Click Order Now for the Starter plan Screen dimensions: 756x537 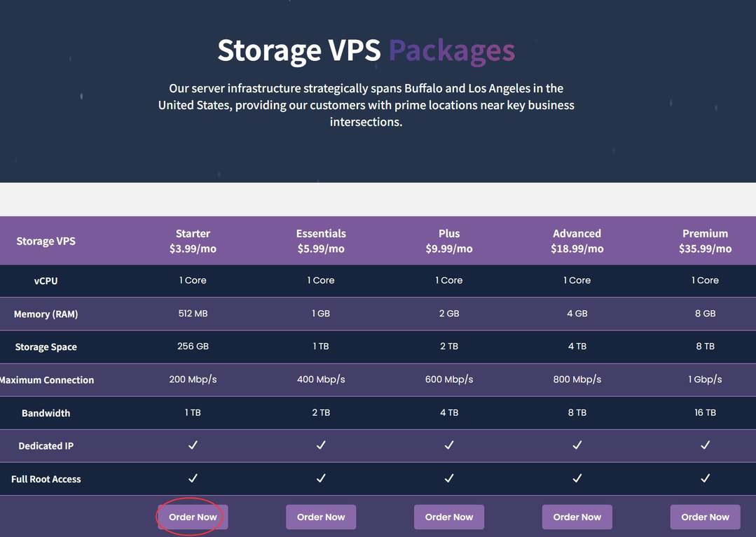pos(193,517)
